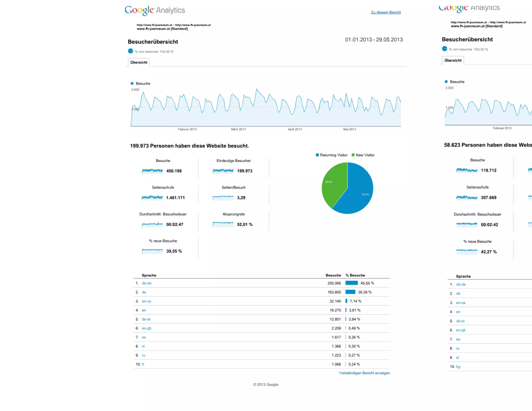Select the Übersicht tab in left report

point(139,62)
